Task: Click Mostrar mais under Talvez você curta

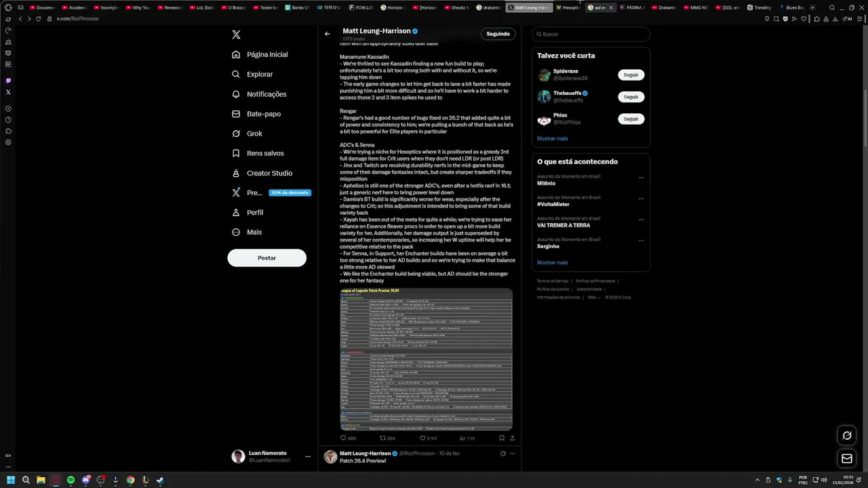Action: 552,138
